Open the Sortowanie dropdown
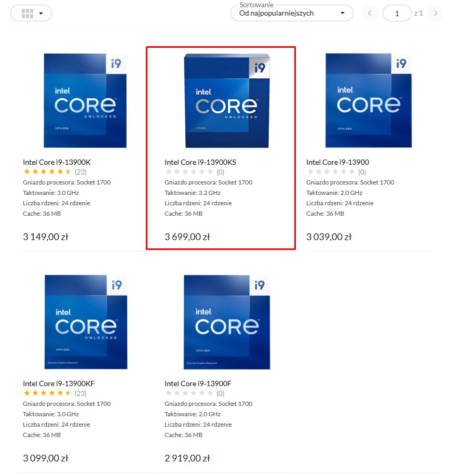449x476 pixels. point(292,13)
